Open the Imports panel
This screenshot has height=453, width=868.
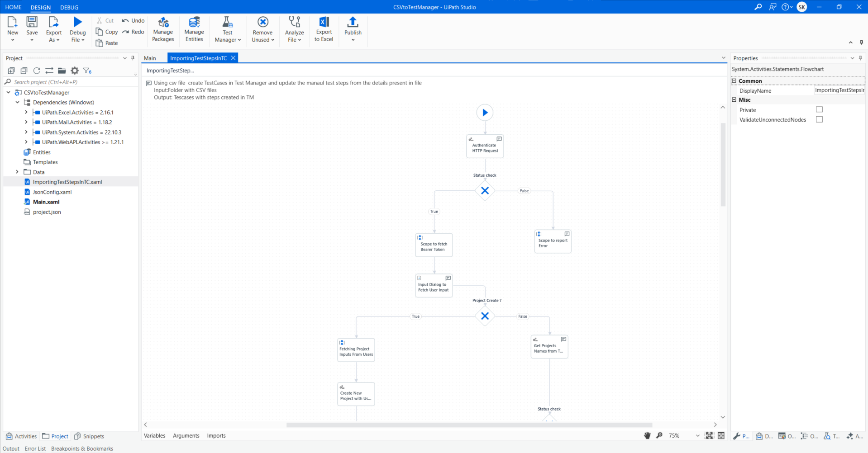tap(216, 436)
